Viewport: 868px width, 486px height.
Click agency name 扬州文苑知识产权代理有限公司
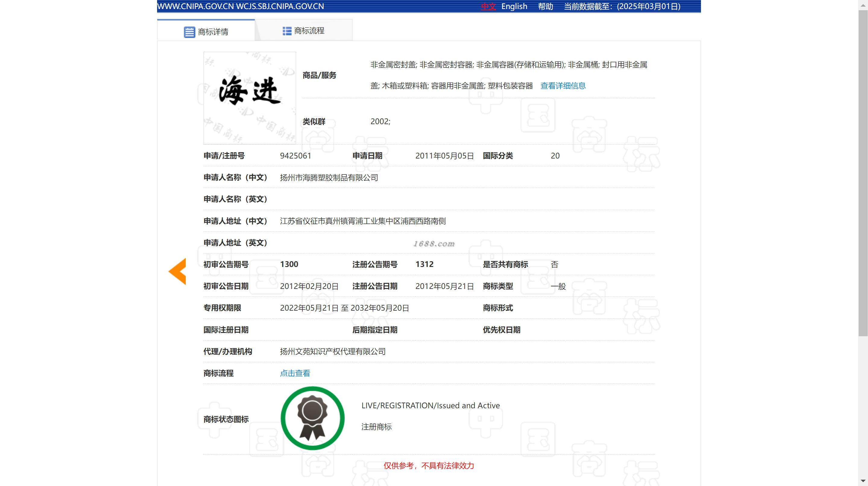[333, 351]
